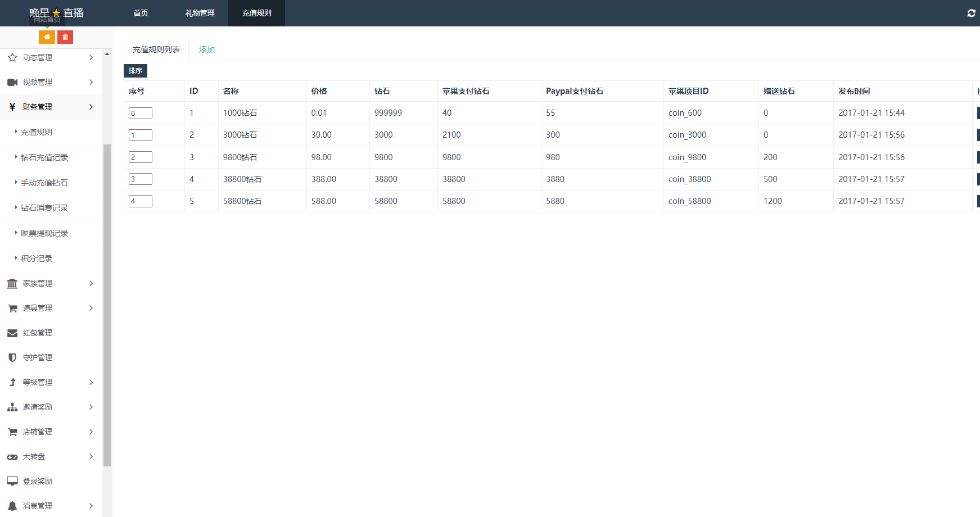The width and height of the screenshot is (980, 517).
Task: Open 钻石消费记录 in the sidebar
Action: 44,208
